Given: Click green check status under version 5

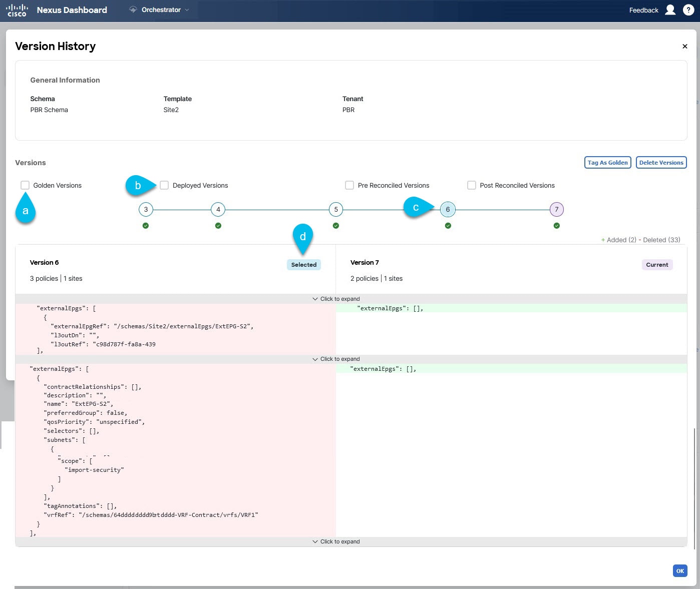Looking at the screenshot, I should 336,226.
